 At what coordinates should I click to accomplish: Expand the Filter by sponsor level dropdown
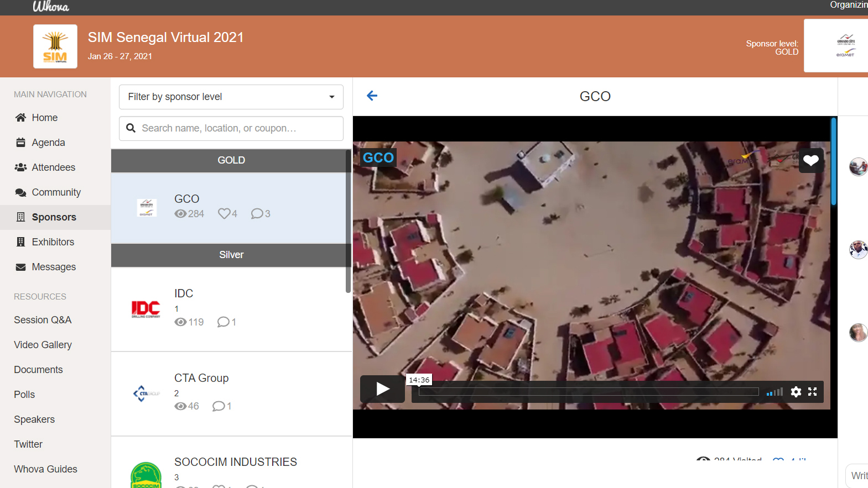[231, 97]
